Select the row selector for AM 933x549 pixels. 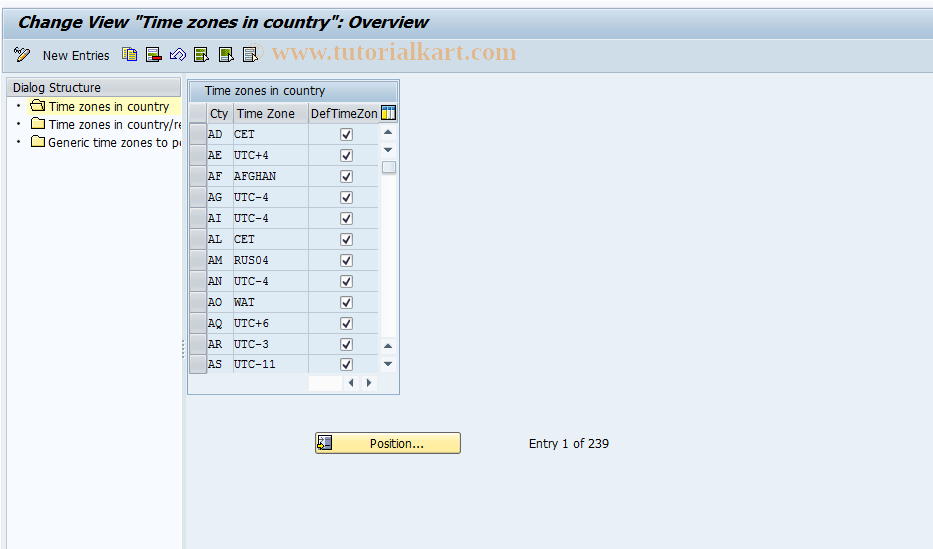198,260
